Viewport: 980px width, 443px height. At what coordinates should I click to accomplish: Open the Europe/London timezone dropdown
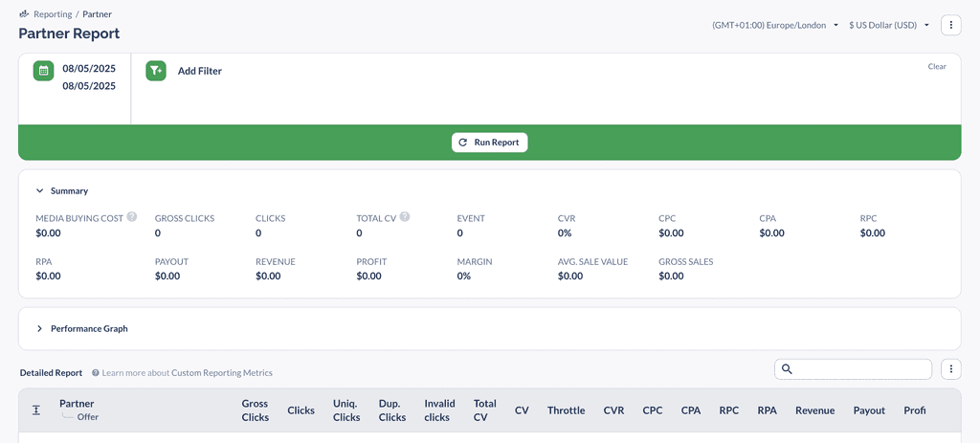point(775,25)
